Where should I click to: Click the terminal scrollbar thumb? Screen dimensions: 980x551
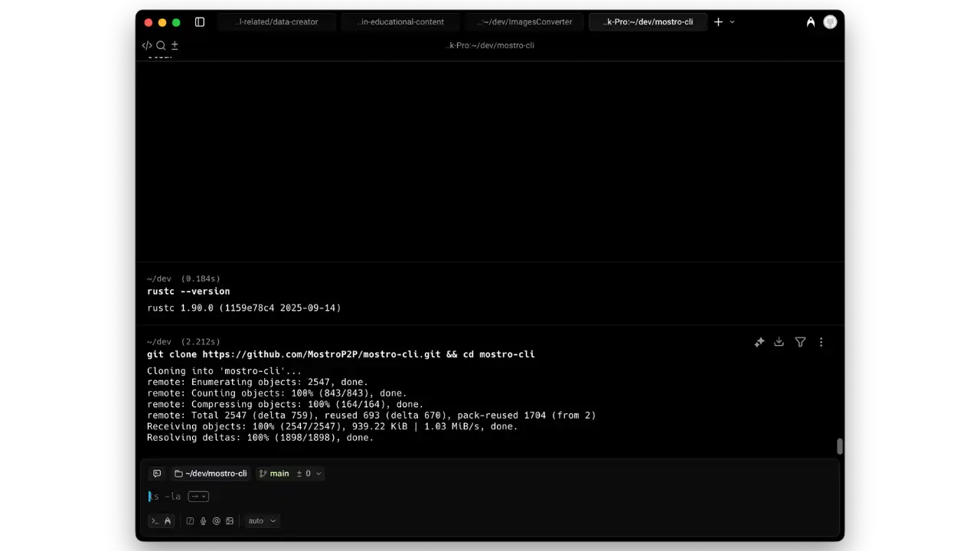point(840,446)
